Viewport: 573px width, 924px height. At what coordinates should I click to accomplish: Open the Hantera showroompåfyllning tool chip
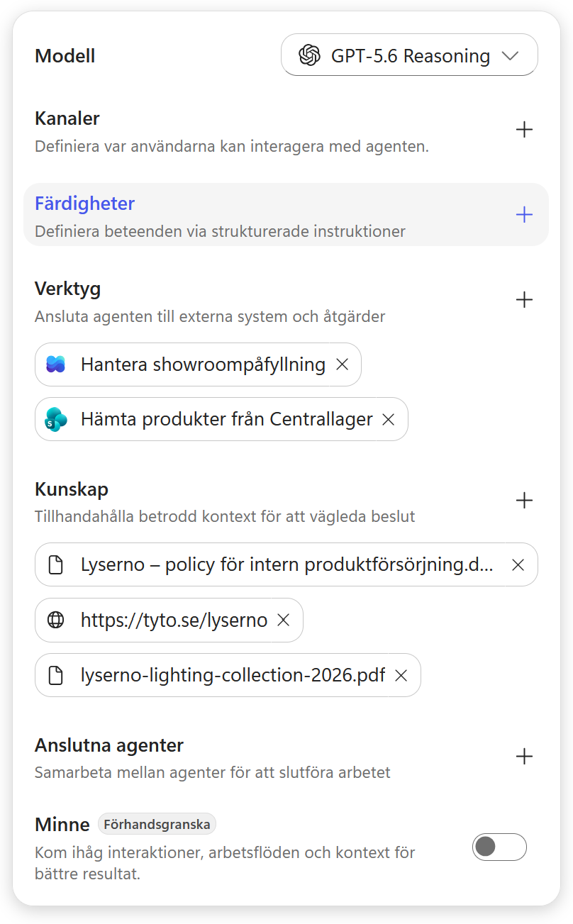pos(198,364)
